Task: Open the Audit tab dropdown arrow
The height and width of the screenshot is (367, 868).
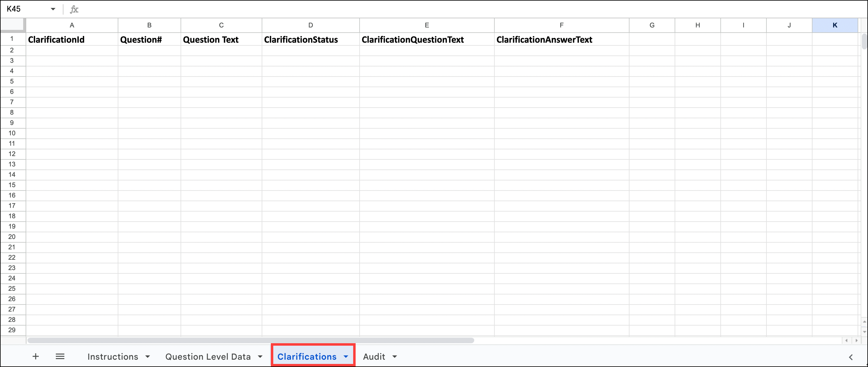Action: [395, 356]
